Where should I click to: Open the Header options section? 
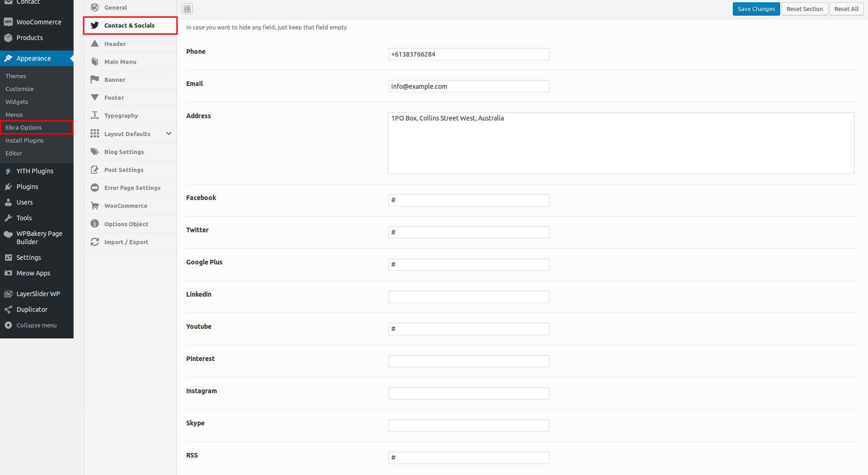click(x=131, y=44)
